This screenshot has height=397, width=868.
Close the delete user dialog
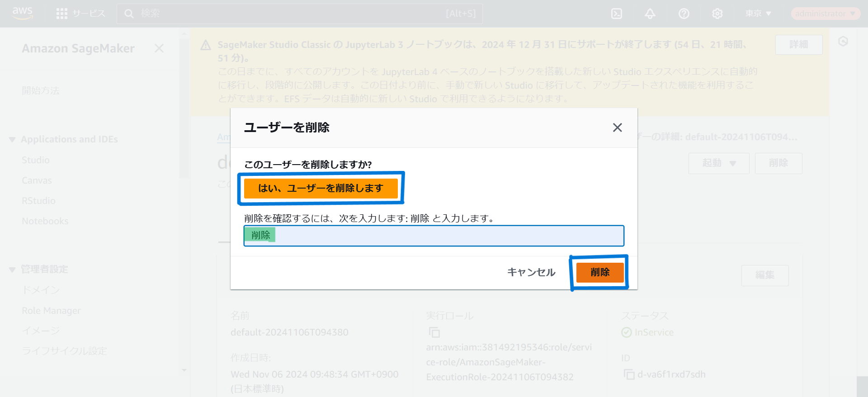click(x=617, y=128)
